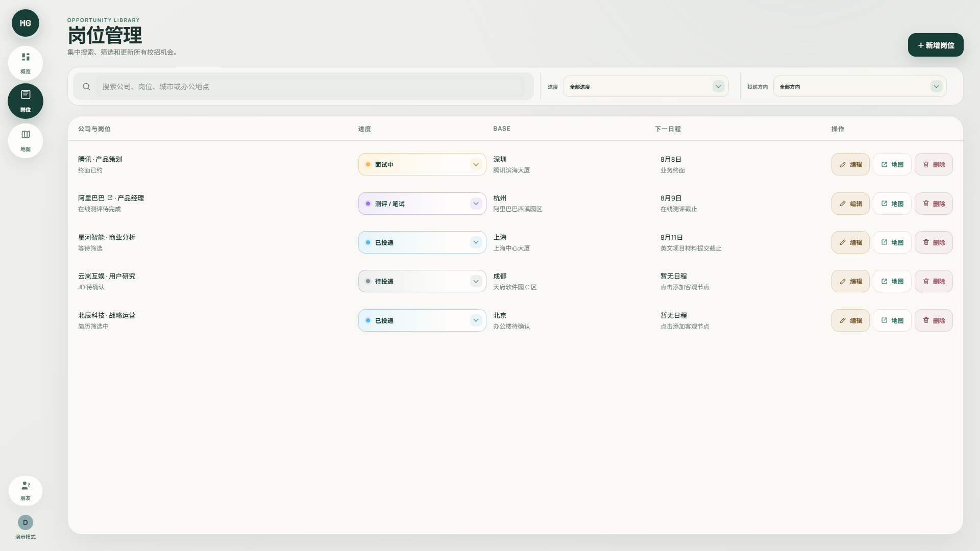Delete the 北辰科技 战略运营 row
This screenshot has width=980, height=551.
(x=934, y=320)
